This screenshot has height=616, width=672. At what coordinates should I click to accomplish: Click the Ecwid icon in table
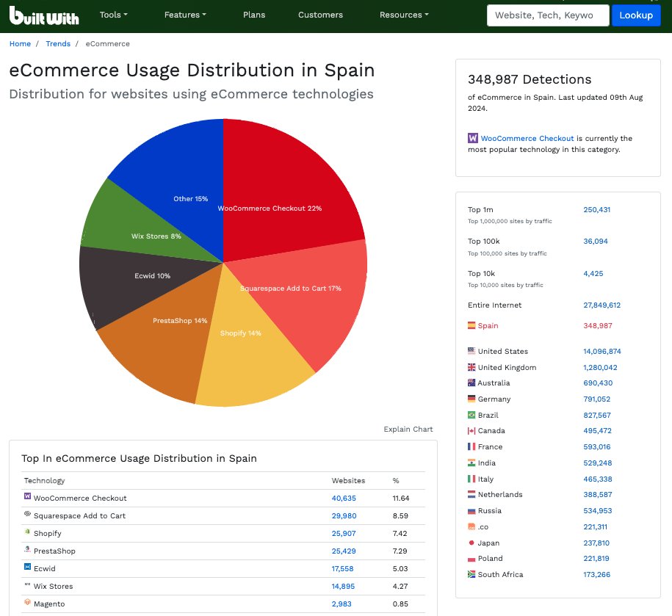[27, 566]
